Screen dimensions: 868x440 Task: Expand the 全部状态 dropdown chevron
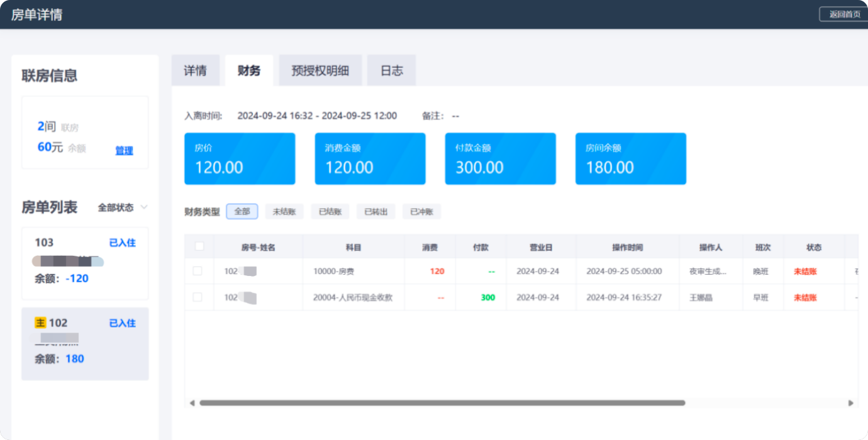[144, 207]
